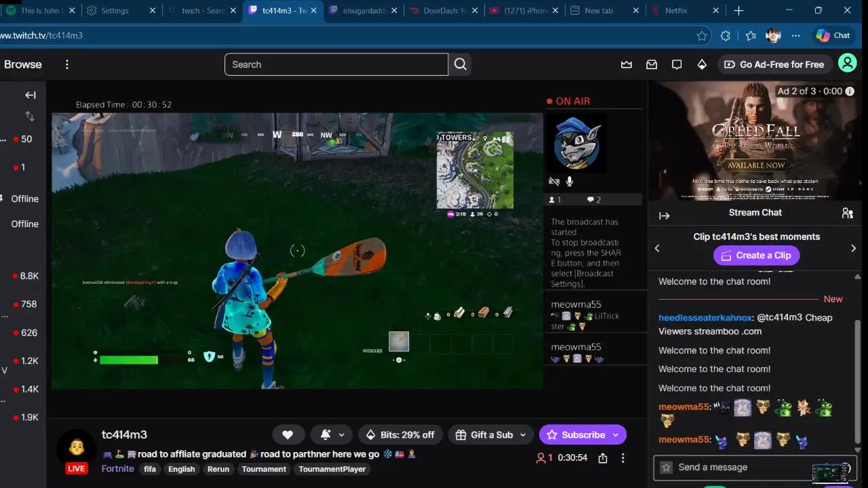Click the Get Bits diamond icon
The width and height of the screenshot is (868, 488).
click(702, 64)
